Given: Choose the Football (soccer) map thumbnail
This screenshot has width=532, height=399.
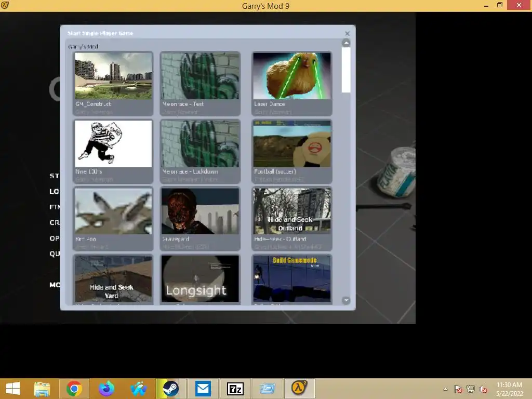Looking at the screenshot, I should (x=292, y=143).
